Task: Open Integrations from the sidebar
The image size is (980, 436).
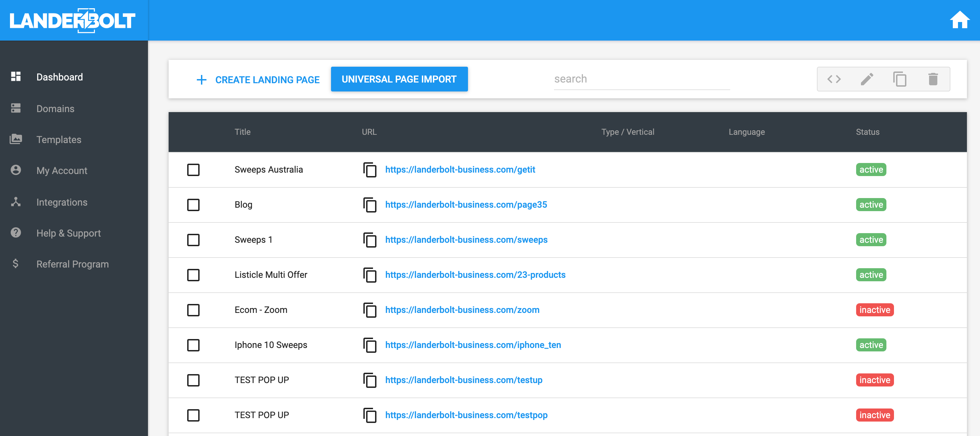Action: point(62,202)
